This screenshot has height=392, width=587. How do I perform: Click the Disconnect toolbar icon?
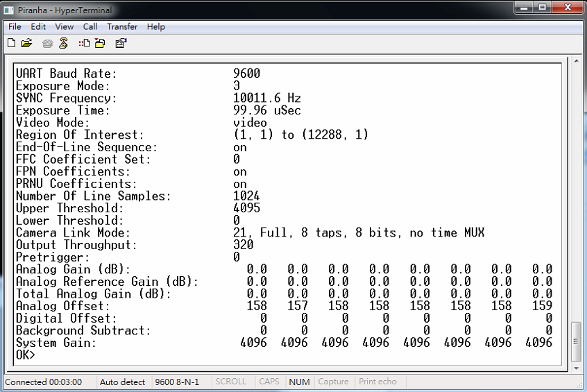coord(64,43)
